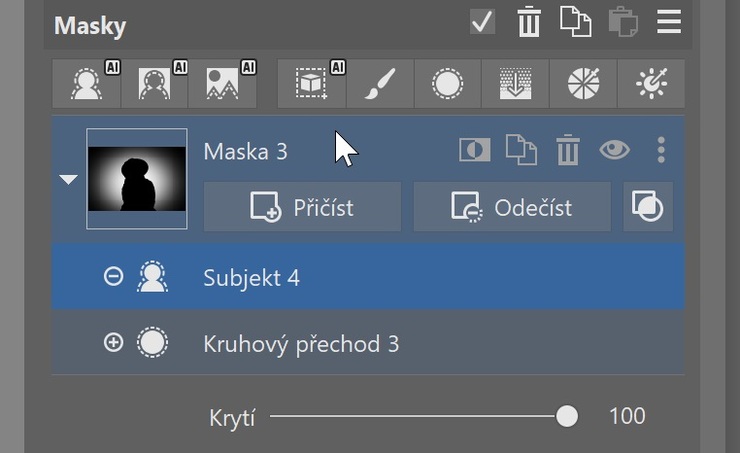The width and height of the screenshot is (740, 453).
Task: Select the Gradient filter mask tool
Action: click(x=515, y=84)
